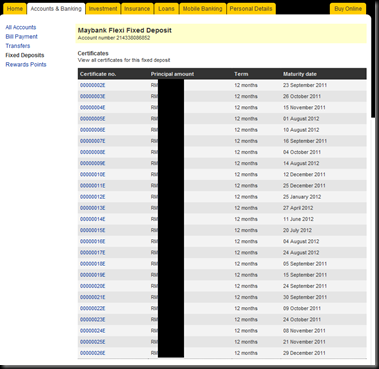Open Rewards Points link
Viewport: 379px width, 369px height.
pyautogui.click(x=26, y=65)
